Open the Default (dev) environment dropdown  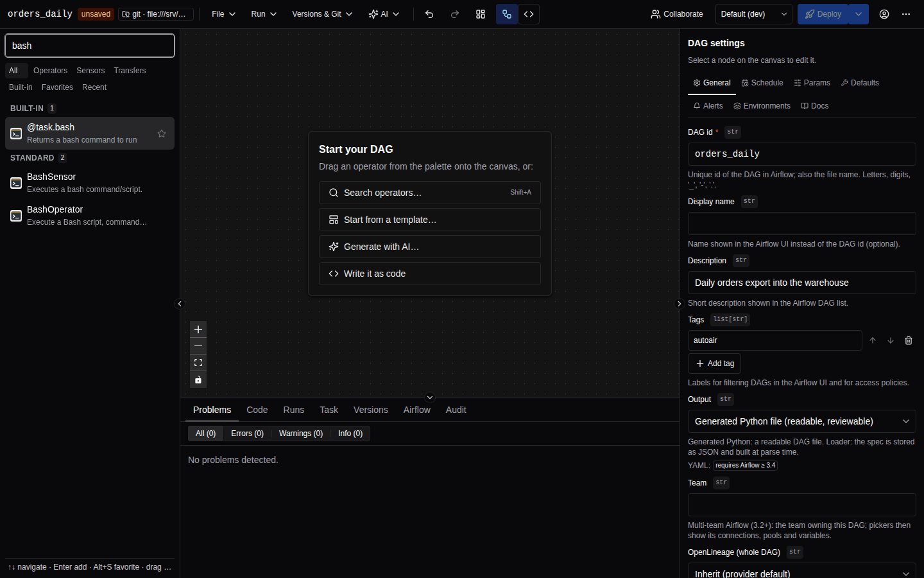754,14
